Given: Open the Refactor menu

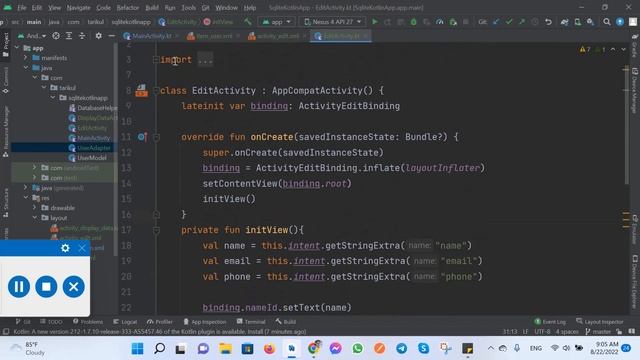Looking at the screenshot, I should pyautogui.click(x=128, y=7).
